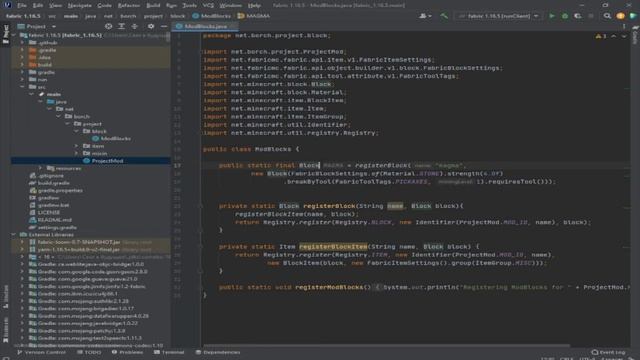Click the Stop process square icon
Image resolution: width=640 pixels, height=360 pixels.
coord(591,16)
